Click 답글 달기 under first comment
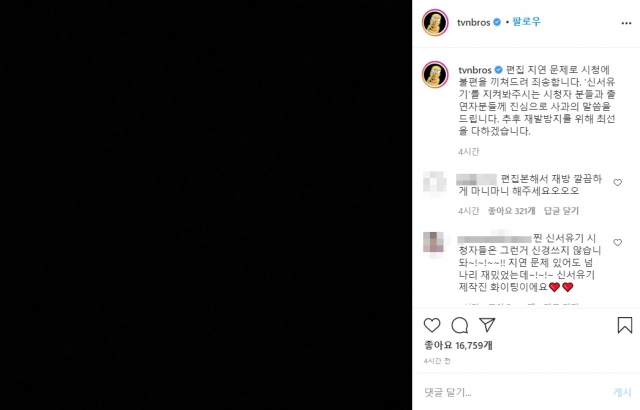This screenshot has width=640, height=410. point(561,211)
